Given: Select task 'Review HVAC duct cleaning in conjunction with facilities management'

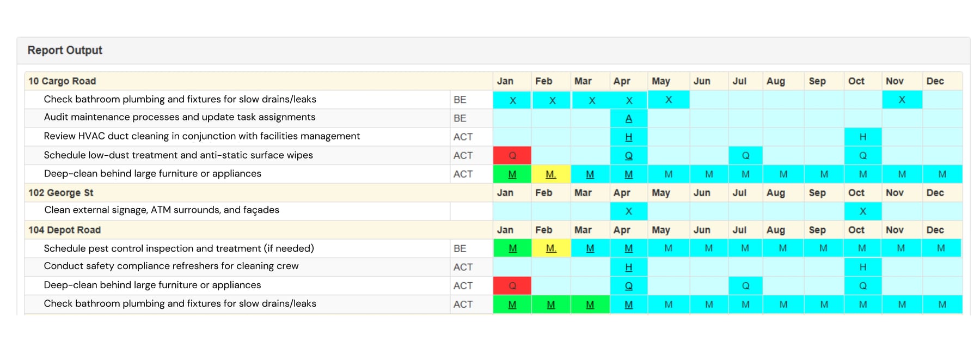Looking at the screenshot, I should (x=202, y=136).
